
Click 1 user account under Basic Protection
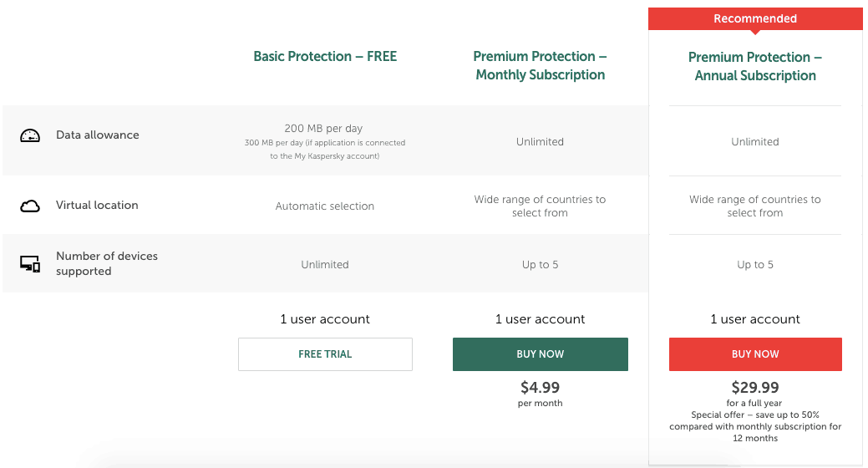click(325, 319)
